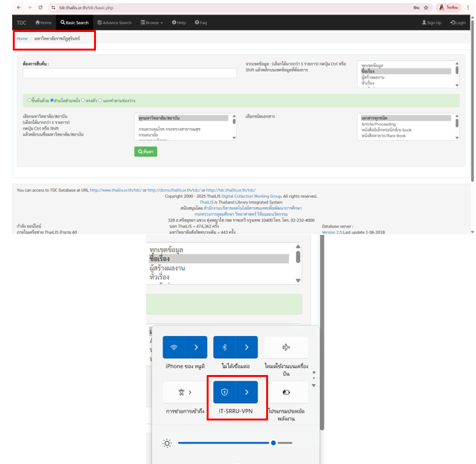Expand Wi-Fi network list chevron
476x464 pixels.
coord(196,348)
